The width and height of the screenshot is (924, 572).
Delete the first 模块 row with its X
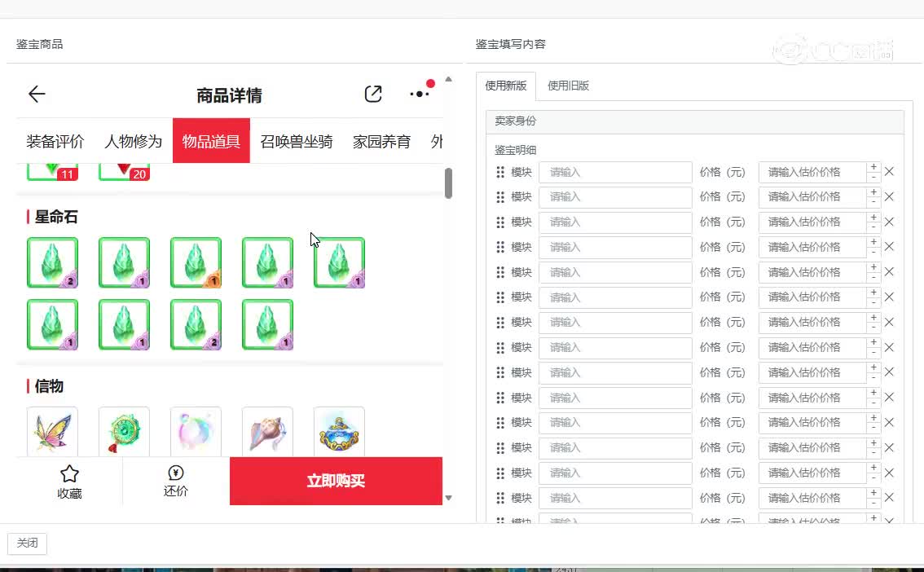pos(890,171)
